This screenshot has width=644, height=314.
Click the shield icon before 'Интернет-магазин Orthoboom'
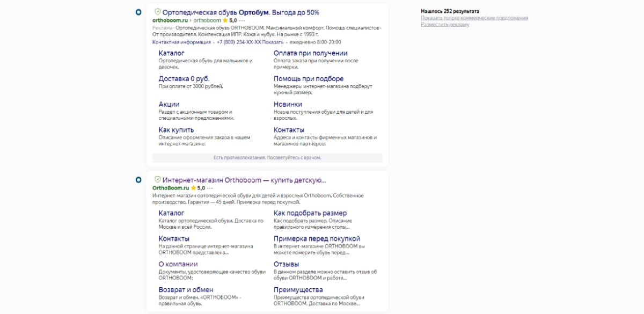coord(157,180)
